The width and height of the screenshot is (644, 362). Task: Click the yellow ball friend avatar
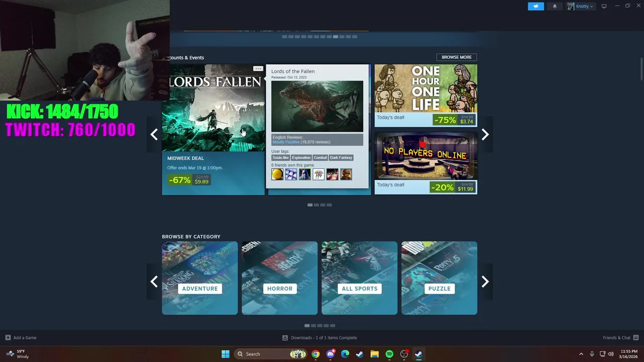point(277,174)
